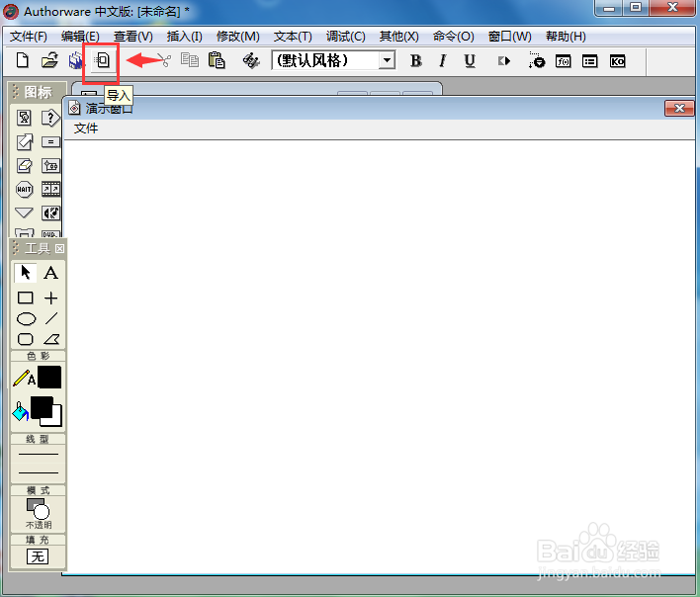Open the 无 fill pattern selector

pyautogui.click(x=38, y=556)
